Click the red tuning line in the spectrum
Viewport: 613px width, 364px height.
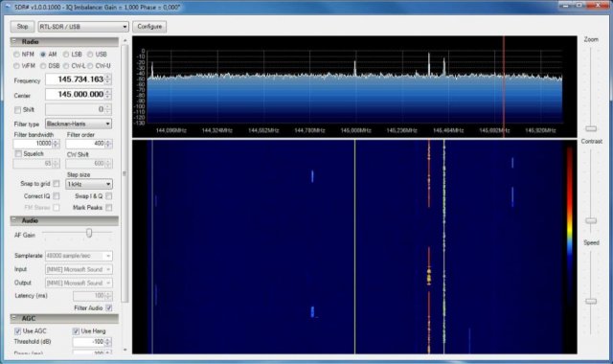click(504, 86)
